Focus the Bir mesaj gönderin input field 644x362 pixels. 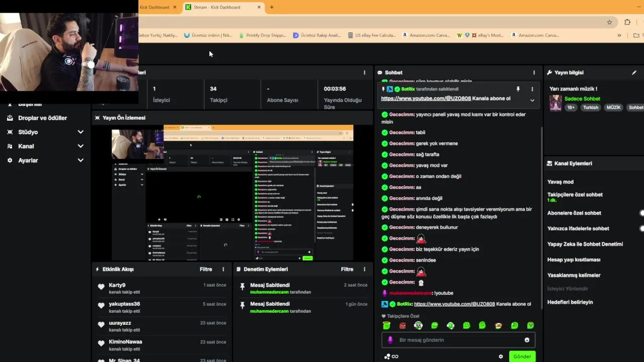pyautogui.click(x=458, y=340)
